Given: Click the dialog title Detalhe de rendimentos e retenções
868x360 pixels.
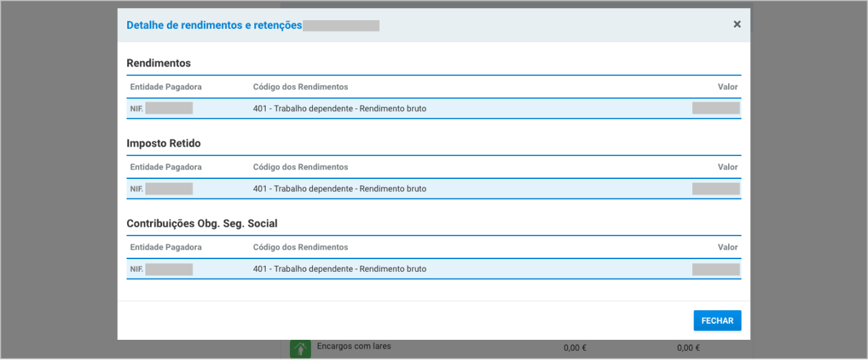Looking at the screenshot, I should click(214, 26).
